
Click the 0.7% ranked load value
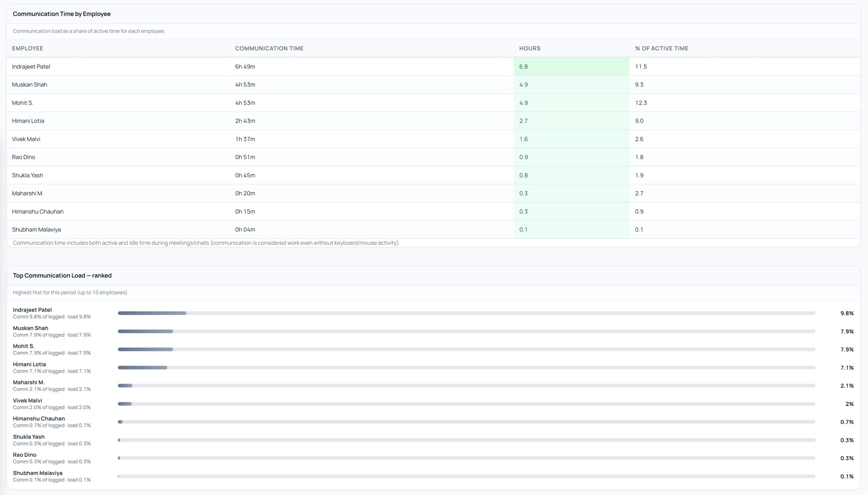(847, 422)
